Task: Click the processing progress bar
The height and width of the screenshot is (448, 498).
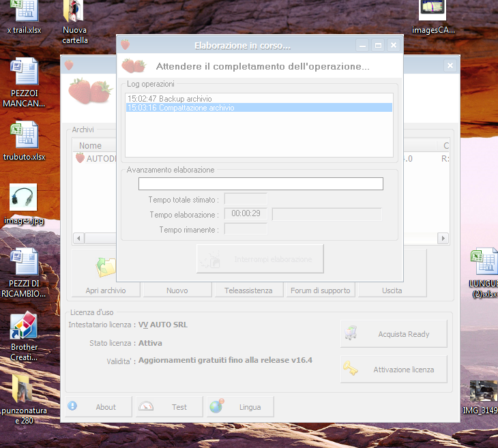Action: pyautogui.click(x=261, y=184)
